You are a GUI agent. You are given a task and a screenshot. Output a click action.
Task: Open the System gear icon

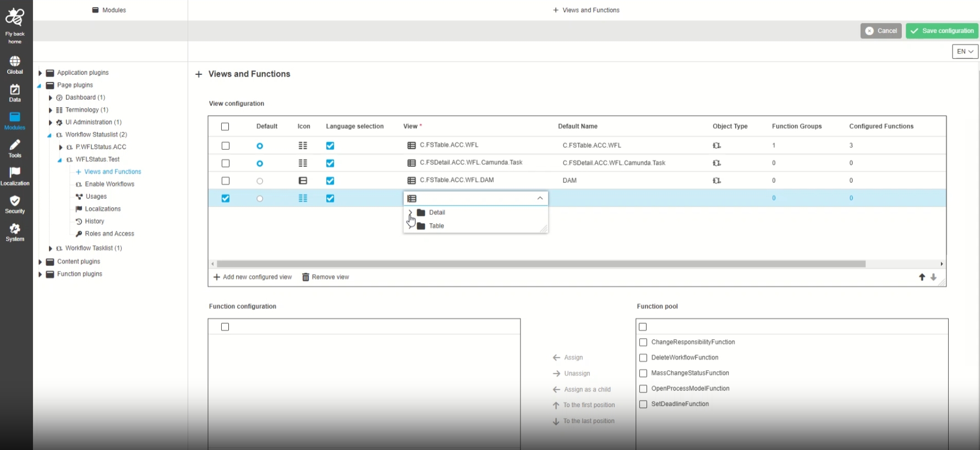point(15,229)
